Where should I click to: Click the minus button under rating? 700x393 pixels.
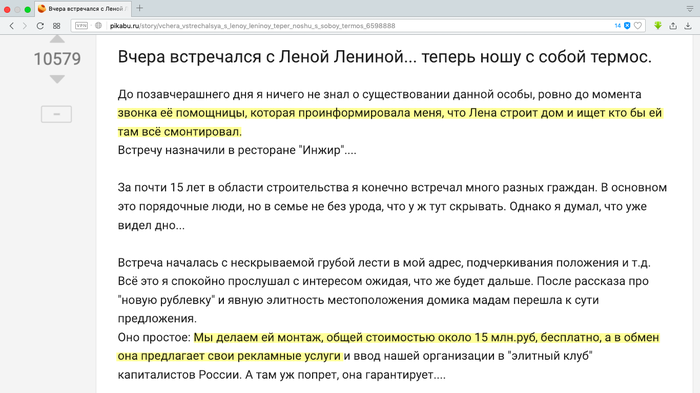tap(56, 114)
